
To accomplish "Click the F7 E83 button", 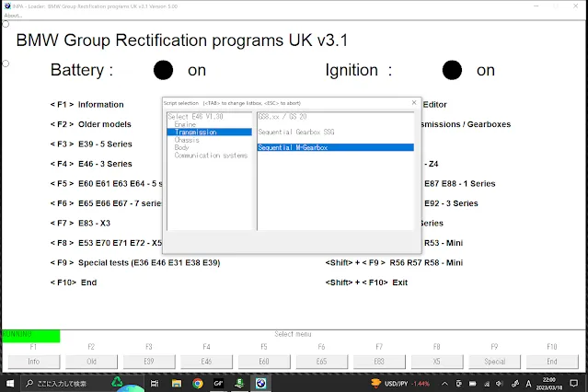I will pyautogui.click(x=379, y=362).
